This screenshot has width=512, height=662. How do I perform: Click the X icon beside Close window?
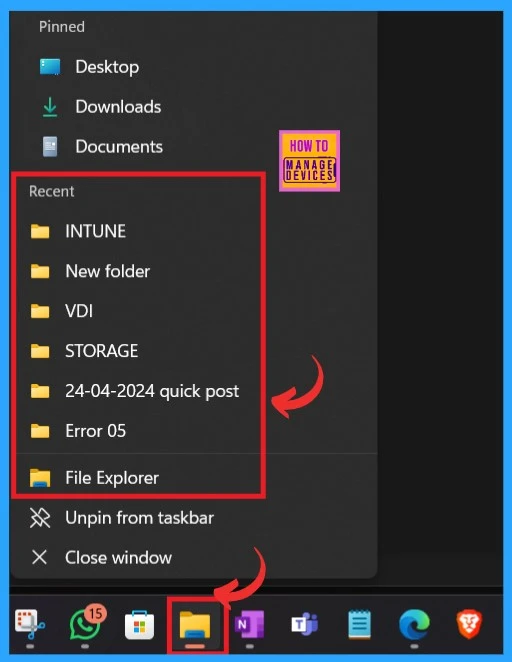pos(40,558)
